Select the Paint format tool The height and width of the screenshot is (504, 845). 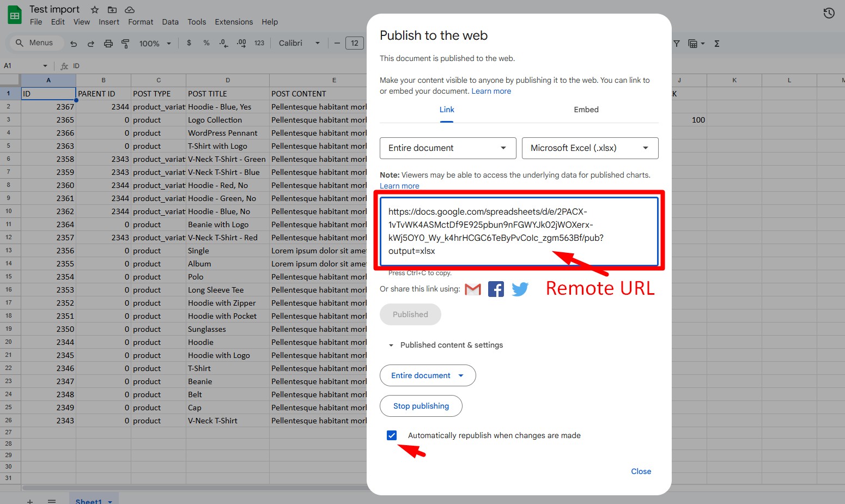126,43
